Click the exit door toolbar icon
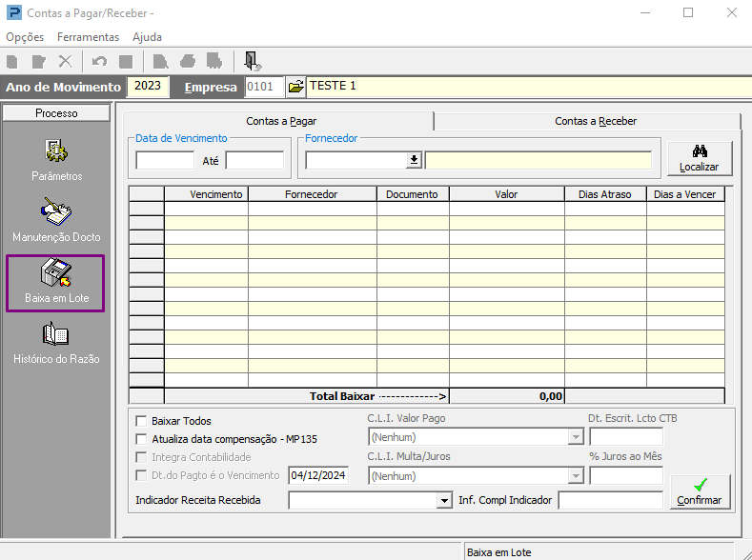This screenshot has height=560, width=752. [252, 61]
